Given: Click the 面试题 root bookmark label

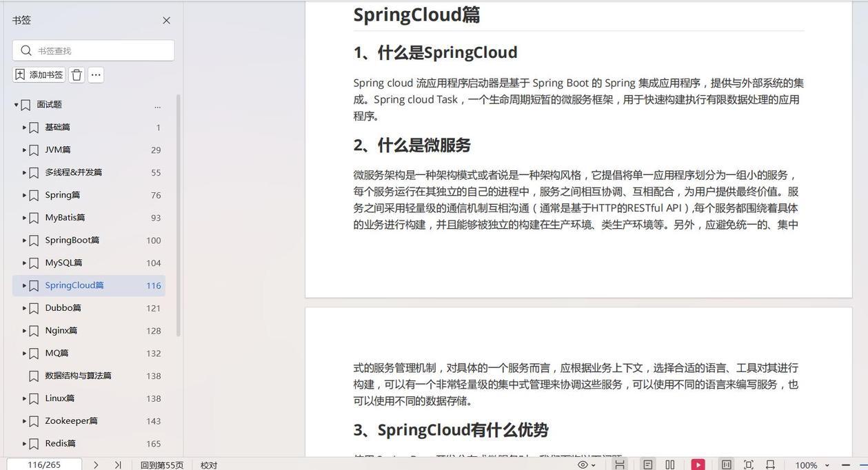Looking at the screenshot, I should click(49, 105).
